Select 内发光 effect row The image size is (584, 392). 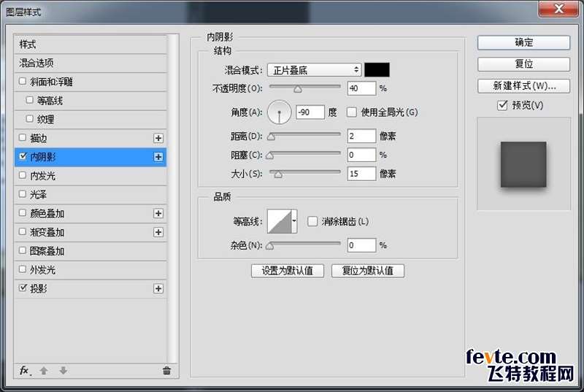(x=90, y=176)
